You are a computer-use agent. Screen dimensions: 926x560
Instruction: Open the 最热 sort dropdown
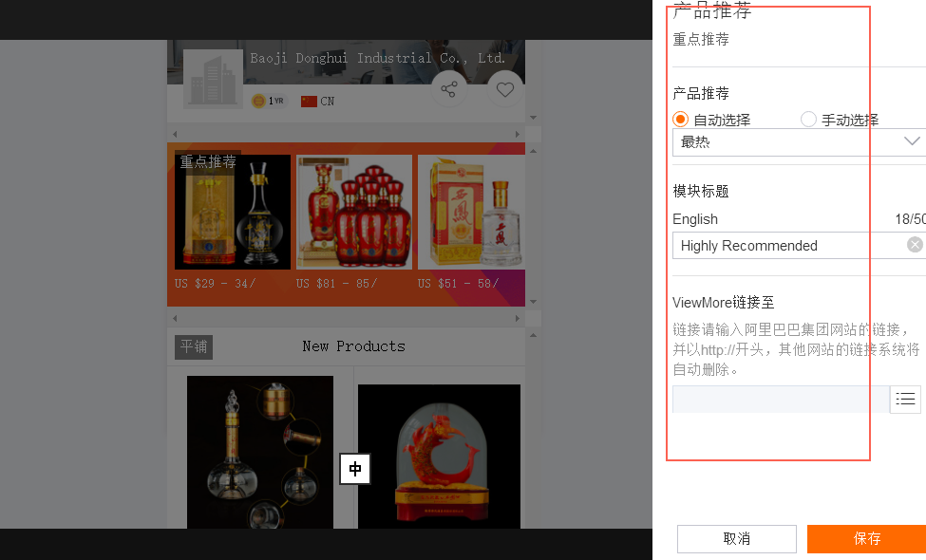click(x=799, y=142)
